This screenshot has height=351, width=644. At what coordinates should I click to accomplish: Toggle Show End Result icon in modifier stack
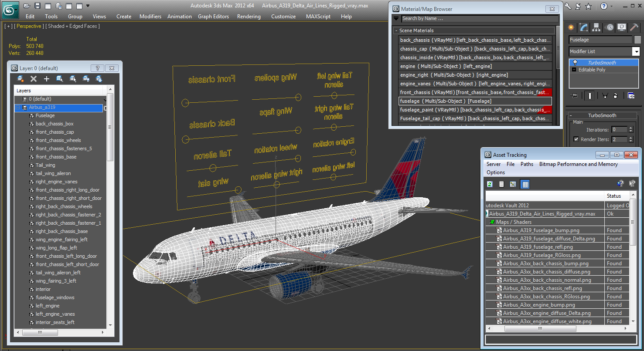click(x=590, y=95)
